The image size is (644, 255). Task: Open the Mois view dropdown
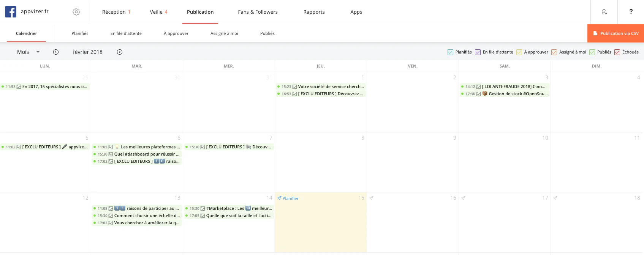point(28,52)
